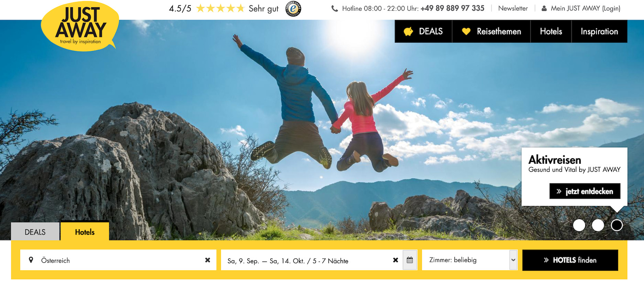Open the Newsletter link

click(x=513, y=8)
